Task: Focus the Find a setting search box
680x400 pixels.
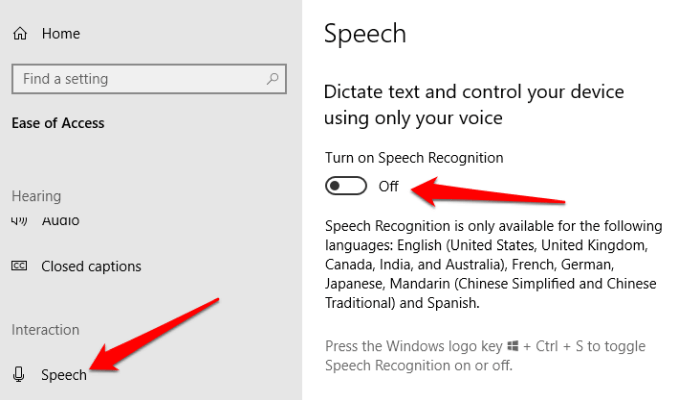Action: 141,79
